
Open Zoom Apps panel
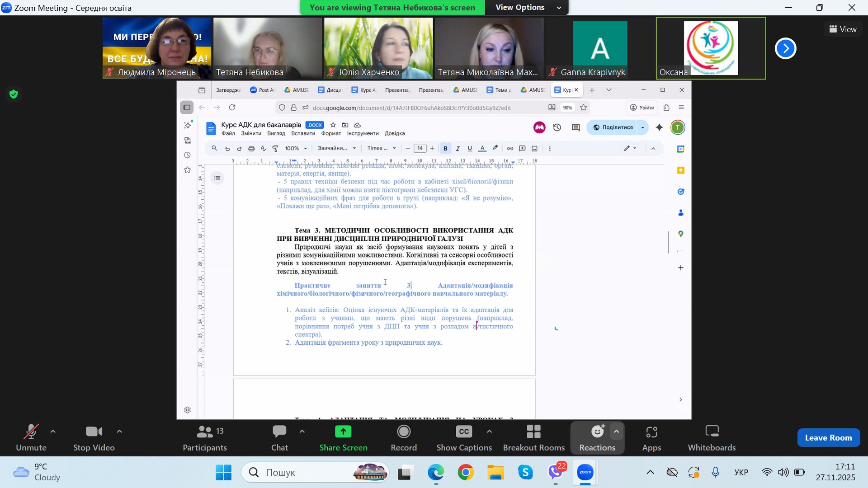pyautogui.click(x=651, y=438)
